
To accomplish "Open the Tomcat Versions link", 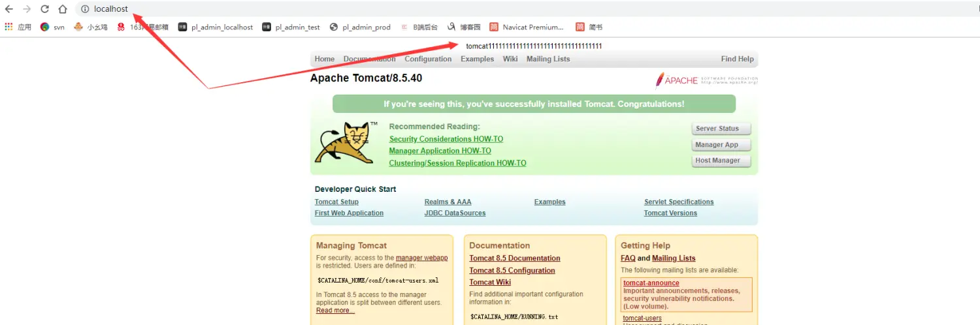I will tap(670, 213).
